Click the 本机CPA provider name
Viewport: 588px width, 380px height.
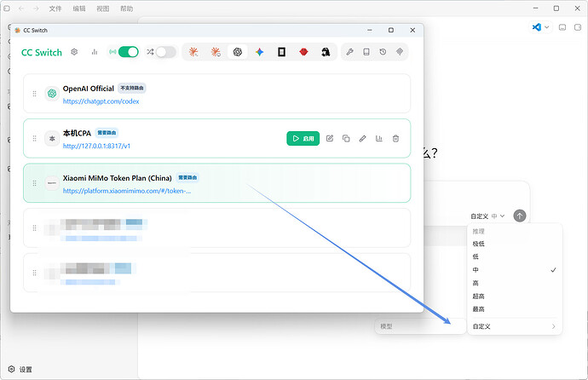tap(77, 133)
